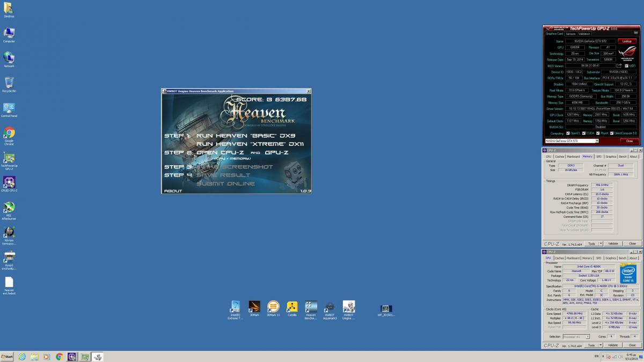Click the DRAM Frequency value 799.9 MHz

(x=601, y=185)
